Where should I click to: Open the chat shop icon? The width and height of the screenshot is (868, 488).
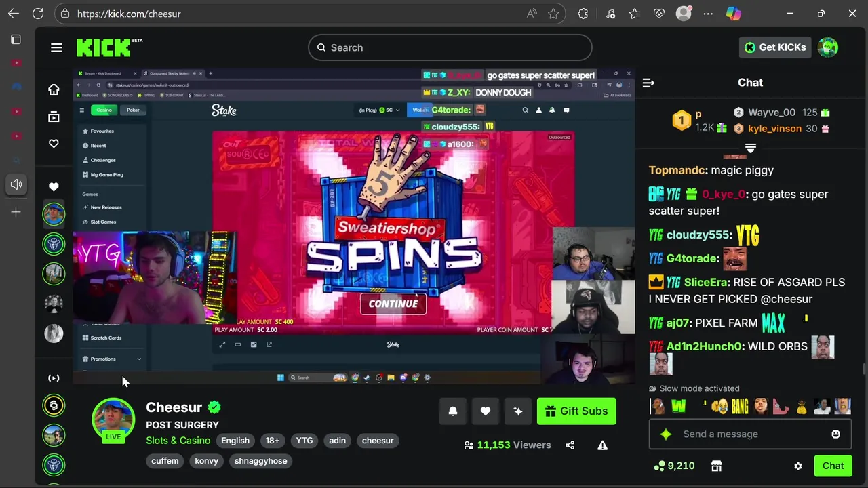(x=716, y=466)
